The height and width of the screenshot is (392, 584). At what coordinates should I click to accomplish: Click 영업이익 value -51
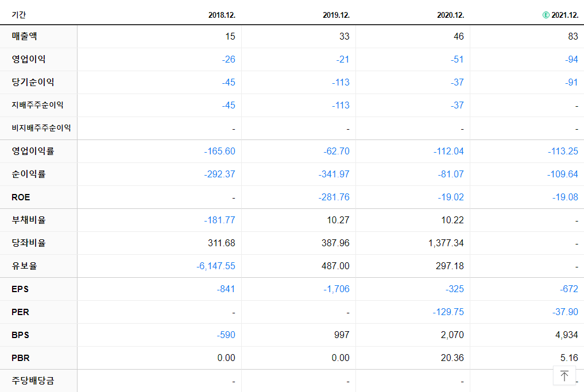pyautogui.click(x=457, y=59)
